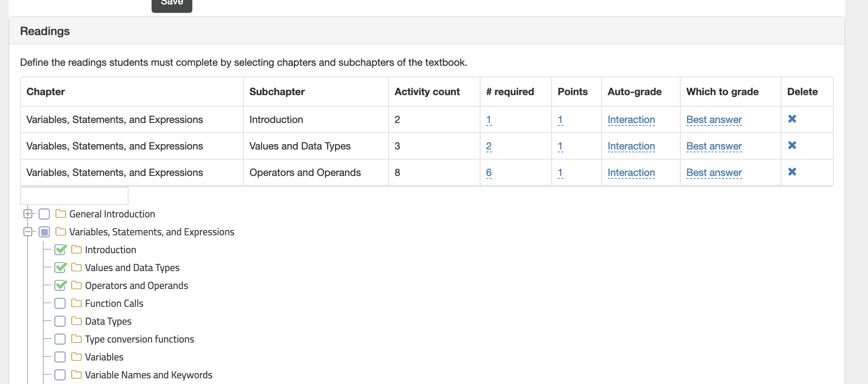
Task: Collapse Variables, Statements, and Expressions node
Action: tap(28, 232)
